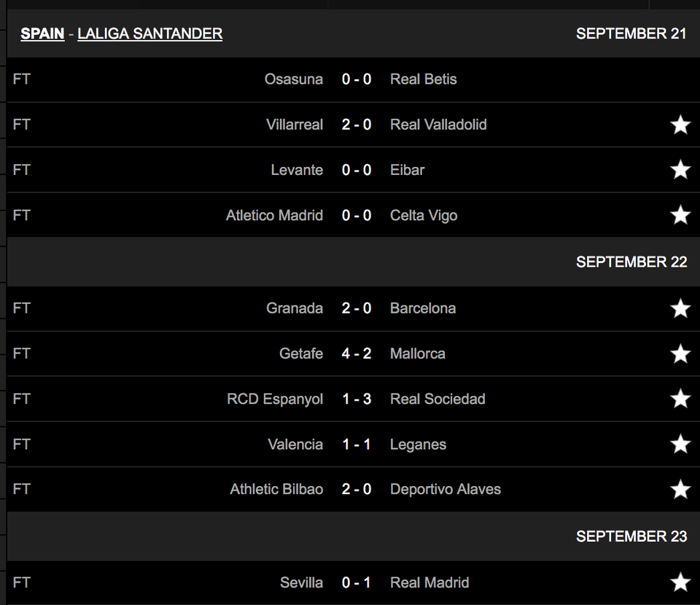Favorite the Villarreal vs Real Valladolid match star

point(680,125)
